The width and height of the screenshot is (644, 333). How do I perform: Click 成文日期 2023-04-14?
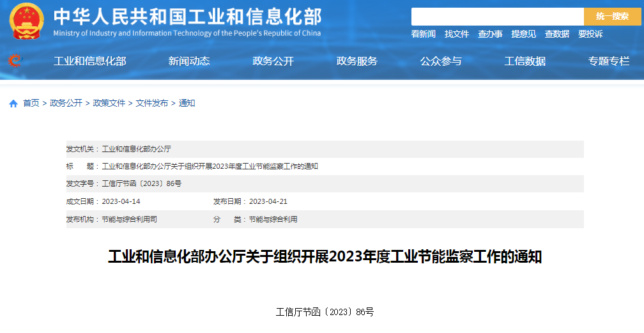click(x=121, y=201)
